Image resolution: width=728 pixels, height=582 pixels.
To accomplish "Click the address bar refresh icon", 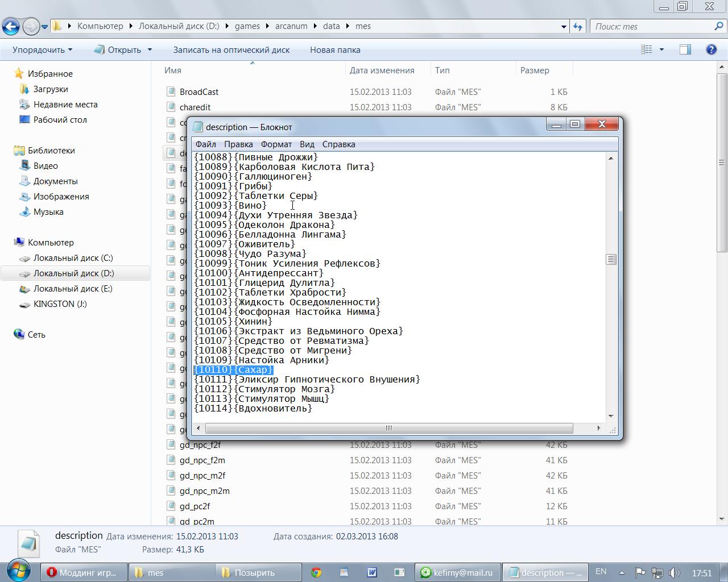I will click(578, 26).
